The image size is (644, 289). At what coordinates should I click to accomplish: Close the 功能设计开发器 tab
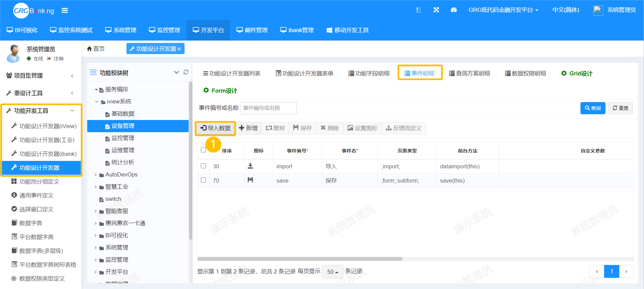179,49
